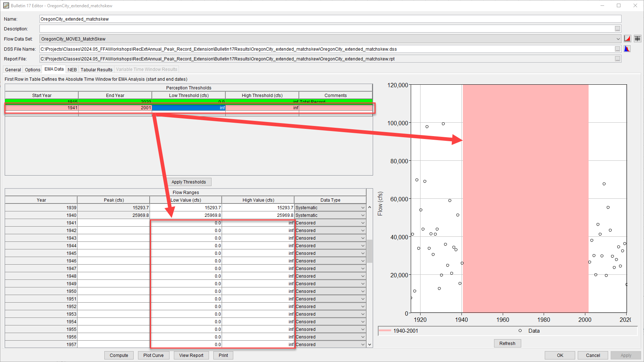The image size is (644, 362).
Task: Open Data Type dropdown for year 1957
Action: [x=363, y=345]
